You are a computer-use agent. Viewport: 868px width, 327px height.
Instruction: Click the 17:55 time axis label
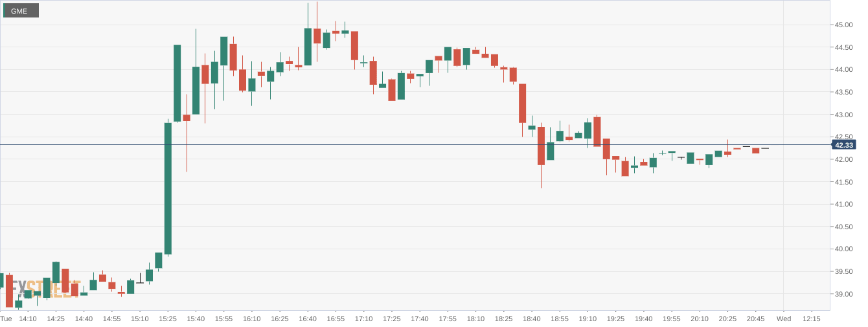[x=448, y=319]
